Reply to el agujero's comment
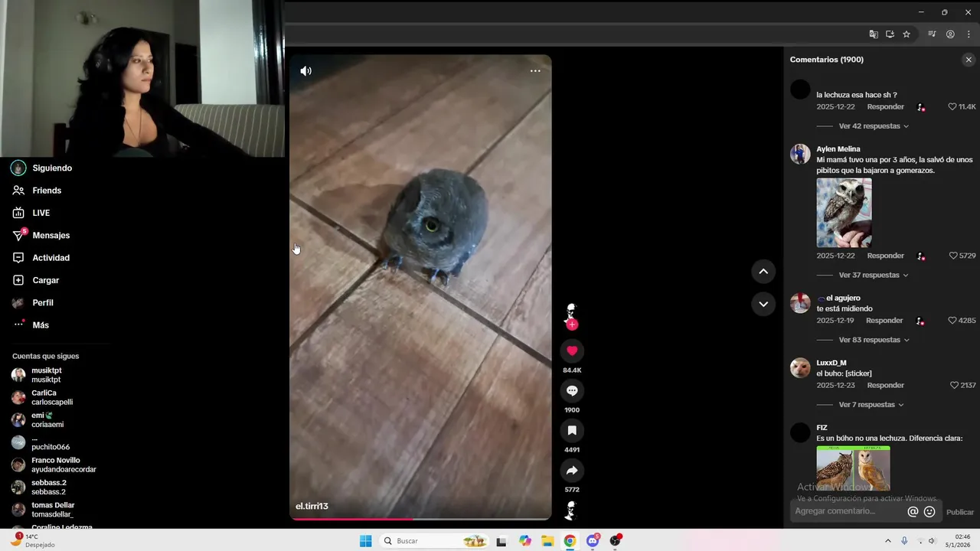 [x=884, y=321]
